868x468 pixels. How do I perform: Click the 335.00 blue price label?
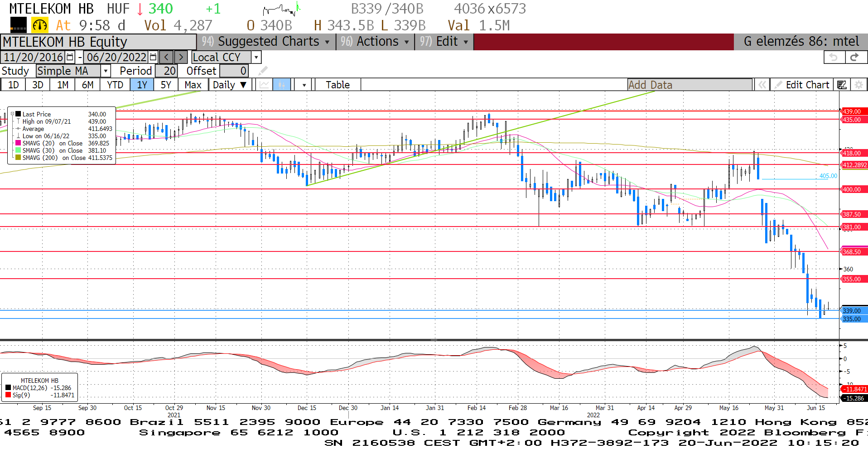tap(854, 319)
